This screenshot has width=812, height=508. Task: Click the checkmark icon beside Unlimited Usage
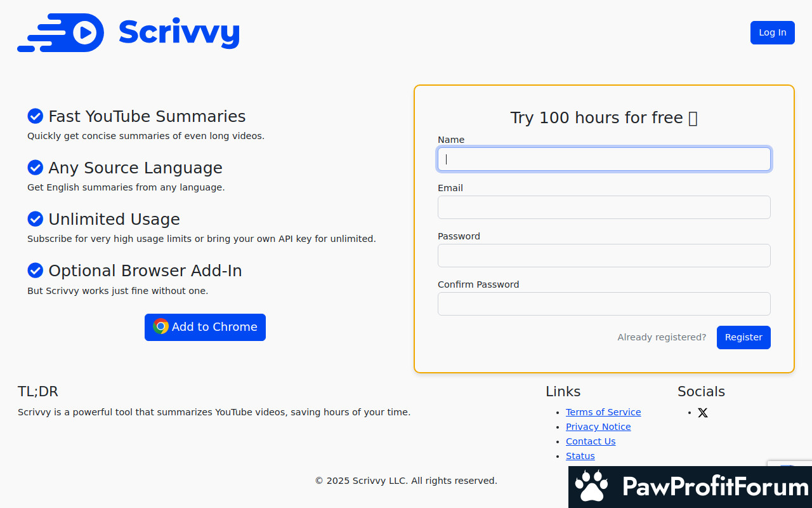tap(36, 219)
